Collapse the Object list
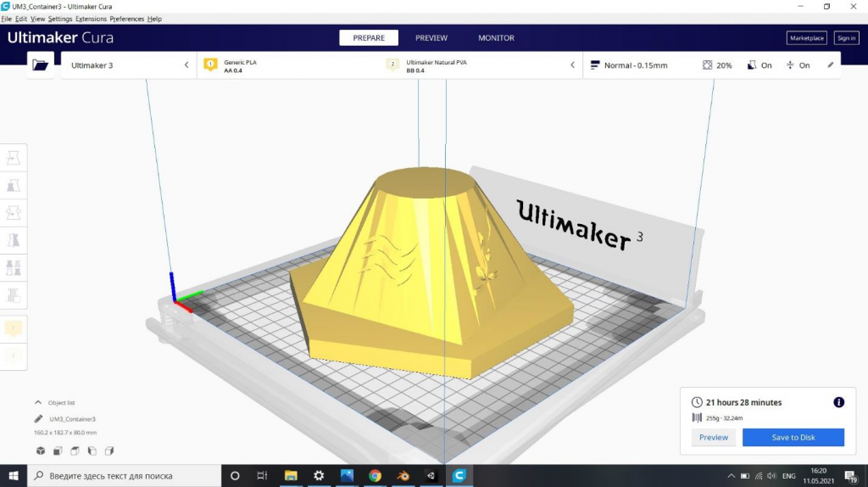868x487 pixels. [38, 403]
